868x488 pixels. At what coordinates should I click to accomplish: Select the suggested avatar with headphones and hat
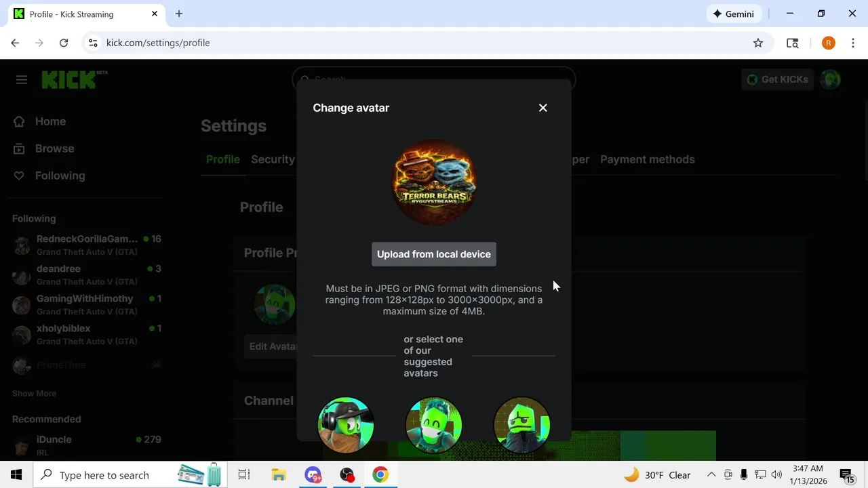[346, 425]
